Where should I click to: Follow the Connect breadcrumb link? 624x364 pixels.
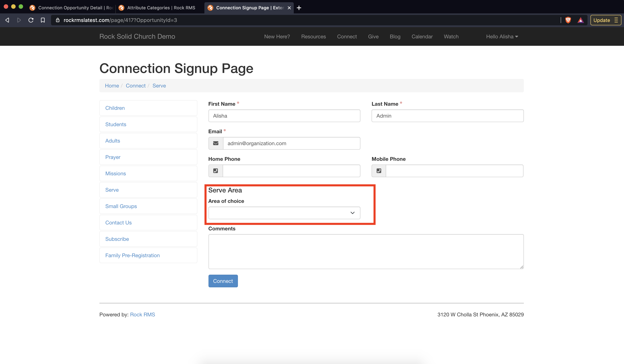[x=136, y=86]
